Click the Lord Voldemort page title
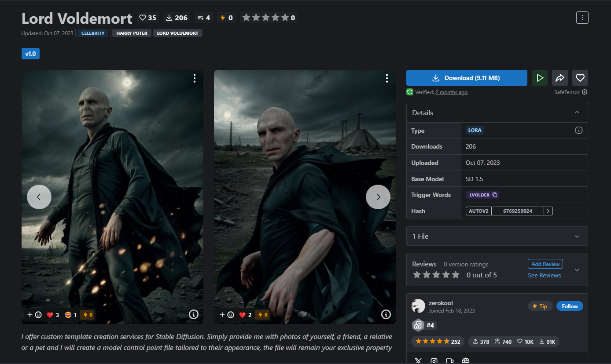Image resolution: width=611 pixels, height=364 pixels. (x=77, y=18)
